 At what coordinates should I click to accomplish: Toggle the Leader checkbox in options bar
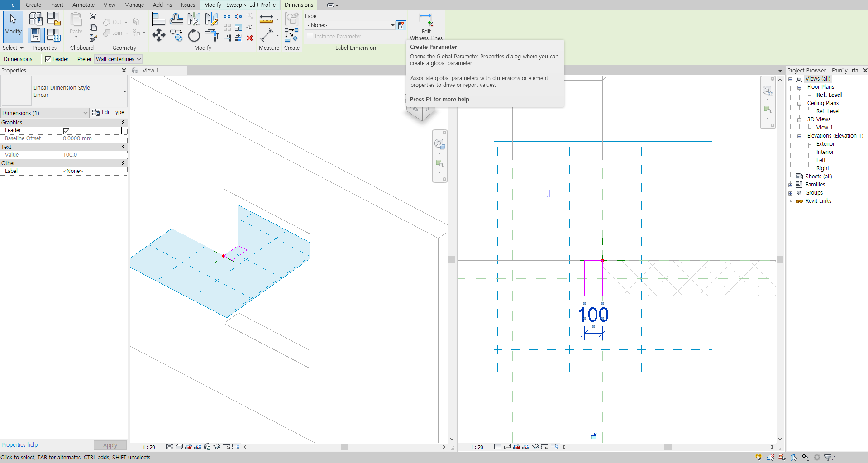tap(48, 59)
